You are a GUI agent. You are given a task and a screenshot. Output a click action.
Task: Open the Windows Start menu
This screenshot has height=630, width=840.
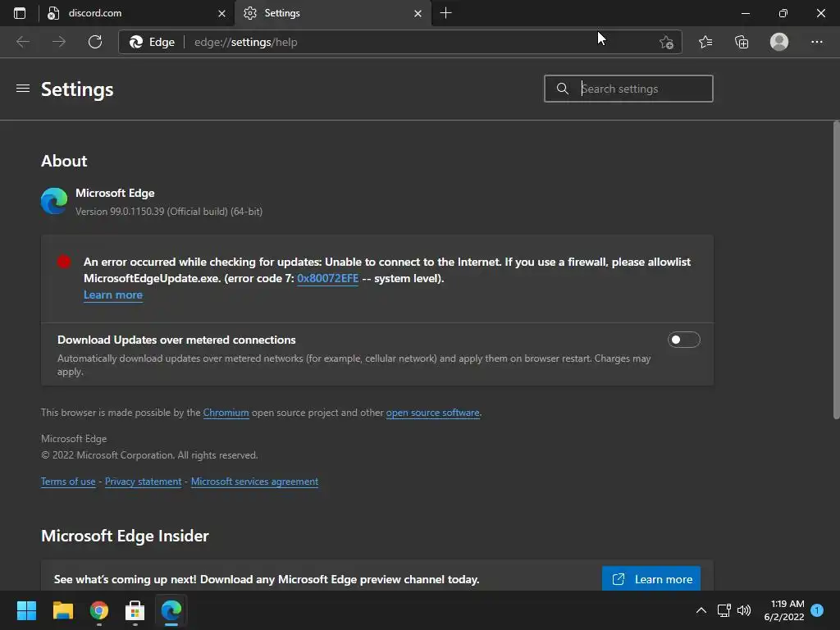pos(26,610)
